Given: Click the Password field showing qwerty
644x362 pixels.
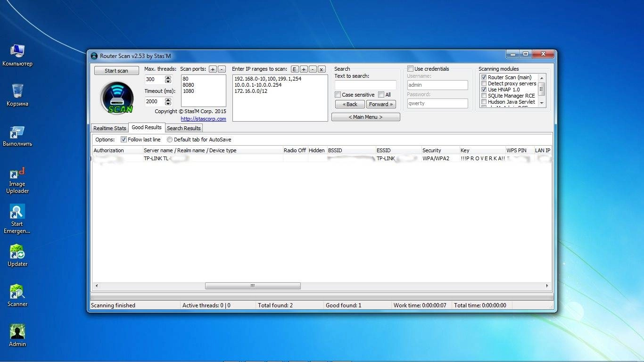Looking at the screenshot, I should click(x=437, y=103).
